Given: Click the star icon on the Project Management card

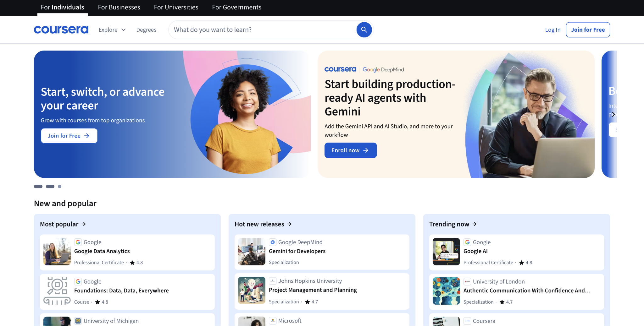Looking at the screenshot, I should [307, 302].
